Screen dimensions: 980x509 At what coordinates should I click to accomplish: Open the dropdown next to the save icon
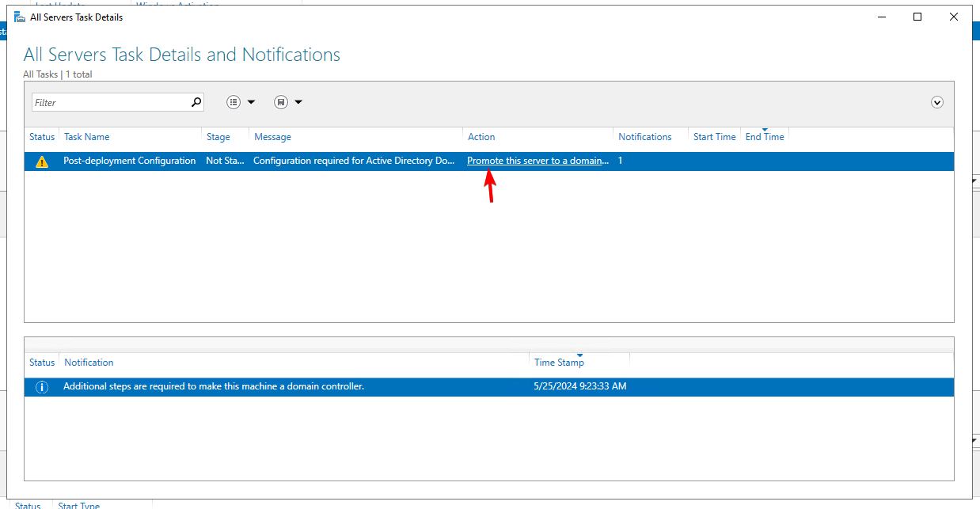pos(298,101)
